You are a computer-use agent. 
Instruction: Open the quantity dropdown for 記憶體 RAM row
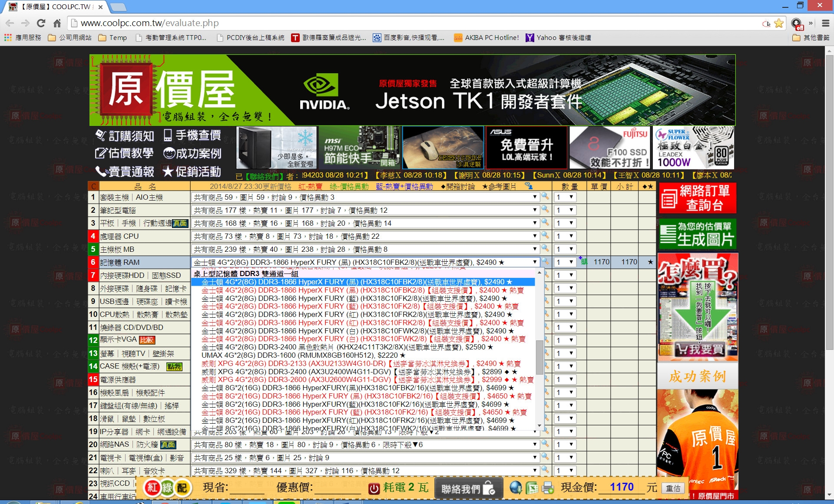click(x=565, y=262)
